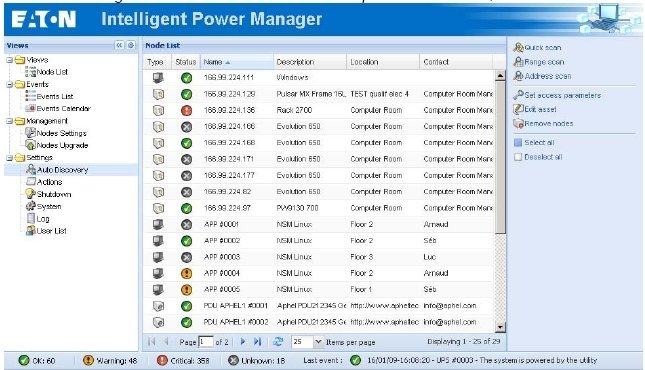Sort by the Description column header
The height and width of the screenshot is (370, 645).
(x=310, y=62)
